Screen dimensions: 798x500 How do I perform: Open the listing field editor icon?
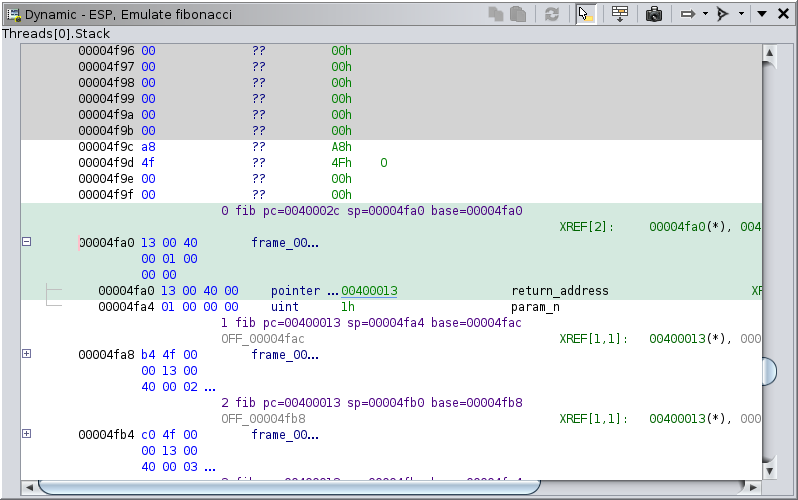(620, 14)
